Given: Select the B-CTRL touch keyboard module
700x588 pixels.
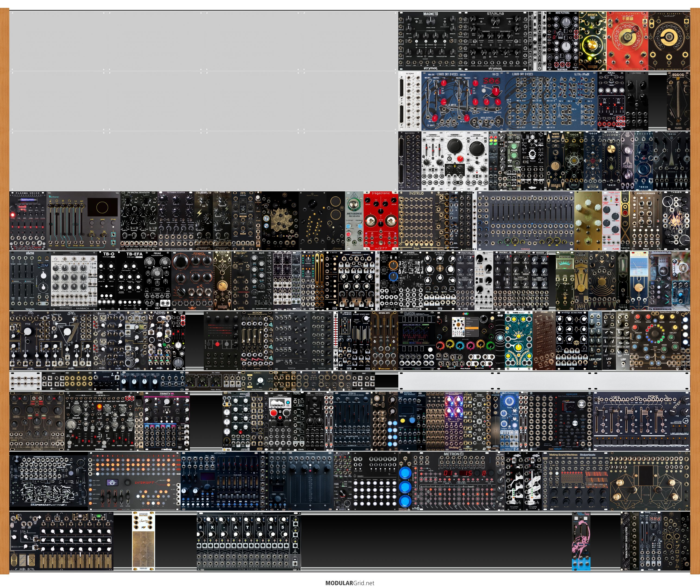Looking at the screenshot, I should tap(61, 542).
